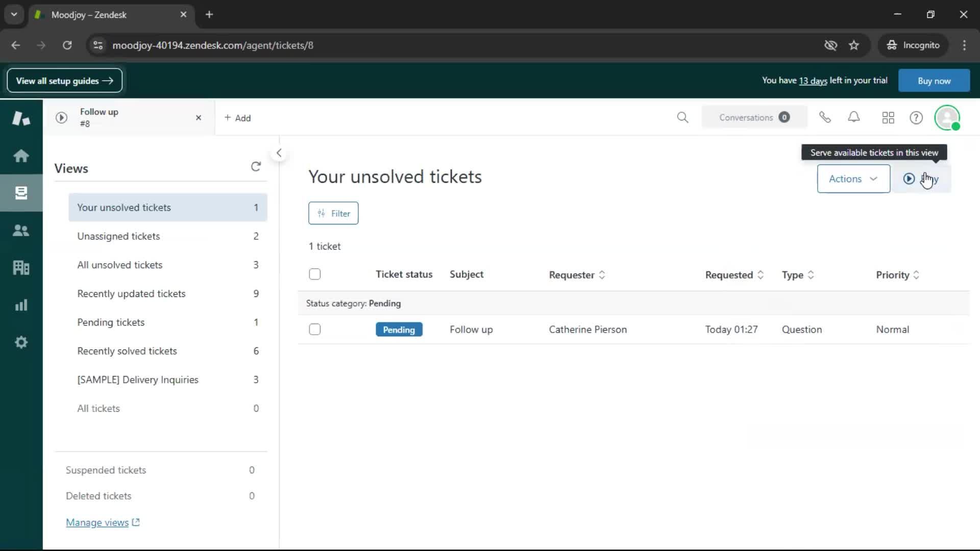Open the Deleted tickets view

click(x=160, y=496)
